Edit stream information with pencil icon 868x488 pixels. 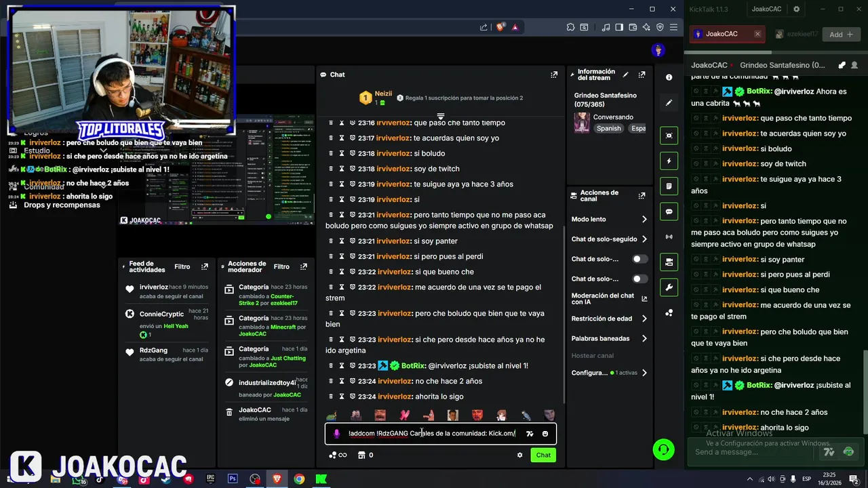[x=626, y=75]
